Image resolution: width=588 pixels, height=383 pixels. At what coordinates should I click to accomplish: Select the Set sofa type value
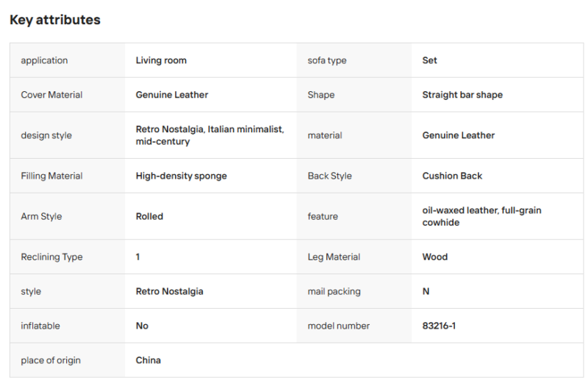(x=429, y=60)
